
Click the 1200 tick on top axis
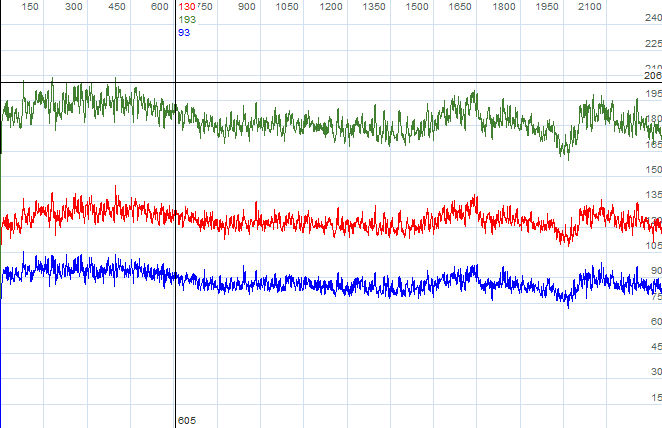pyautogui.click(x=330, y=7)
